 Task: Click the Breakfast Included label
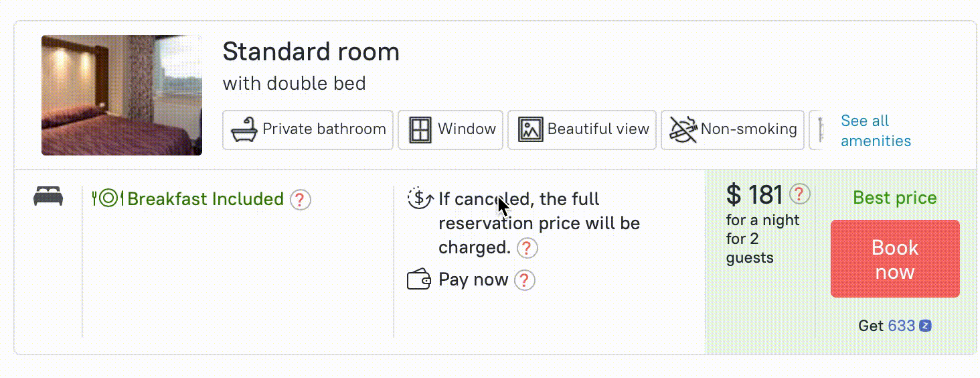[x=206, y=199]
